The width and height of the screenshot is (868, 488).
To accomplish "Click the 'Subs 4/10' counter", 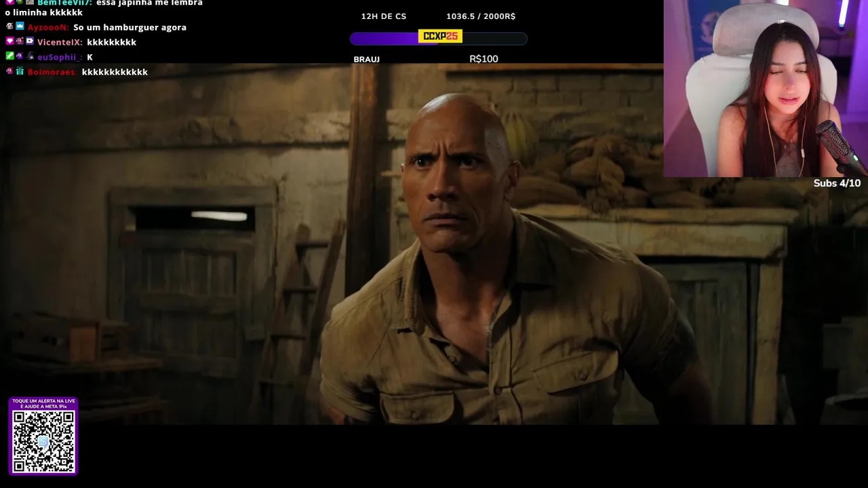I will [837, 183].
